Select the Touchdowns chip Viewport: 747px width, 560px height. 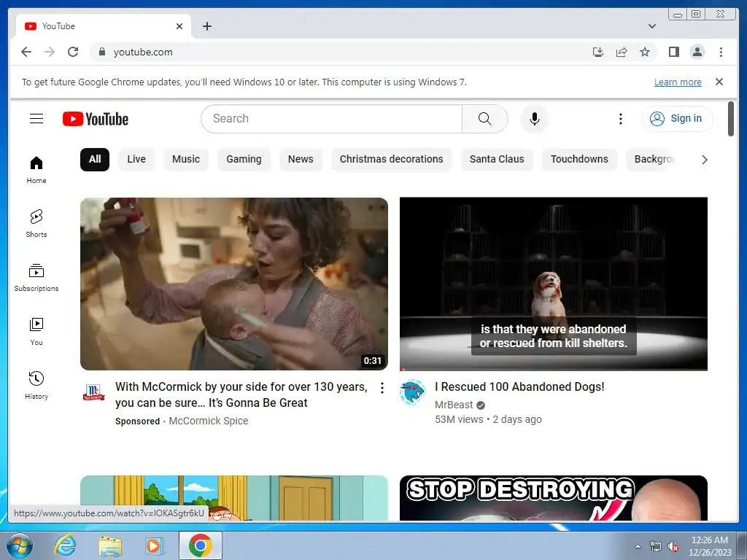tap(579, 159)
